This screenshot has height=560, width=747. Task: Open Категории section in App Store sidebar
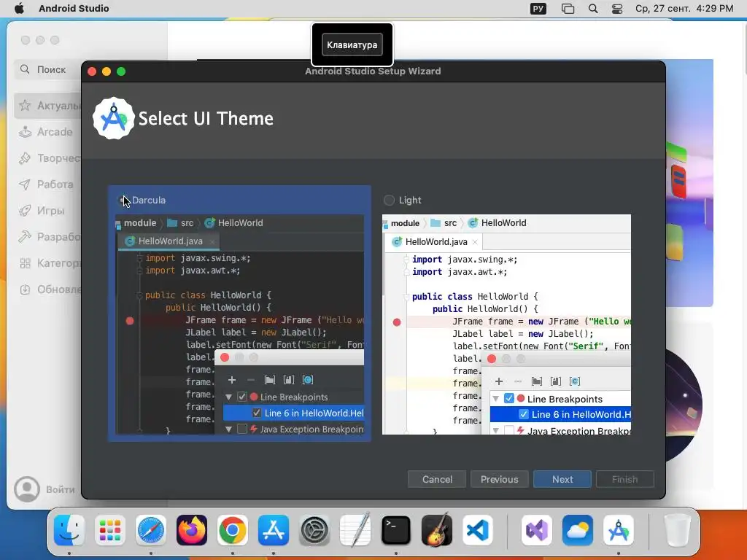pos(47,262)
